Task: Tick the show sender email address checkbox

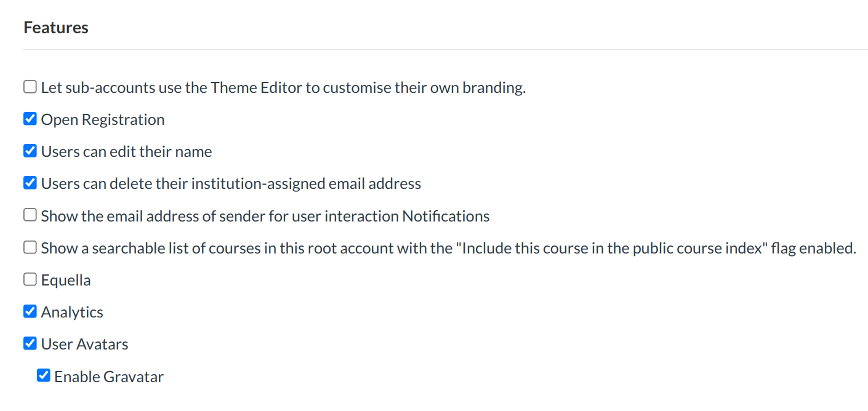Action: point(30,215)
